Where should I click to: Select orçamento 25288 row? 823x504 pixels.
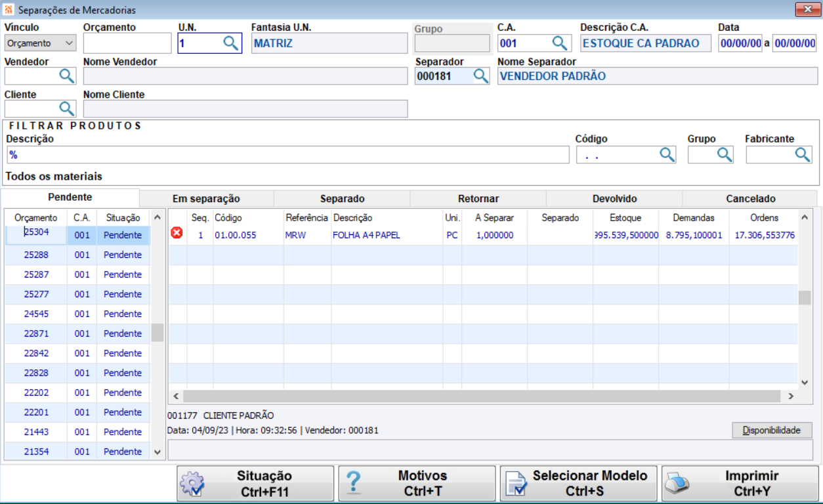[x=77, y=255]
